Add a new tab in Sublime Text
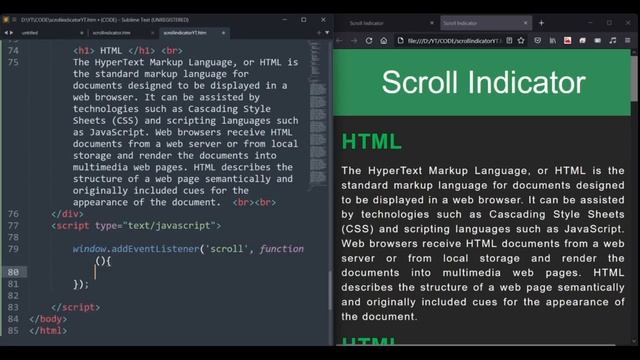 click(x=319, y=33)
